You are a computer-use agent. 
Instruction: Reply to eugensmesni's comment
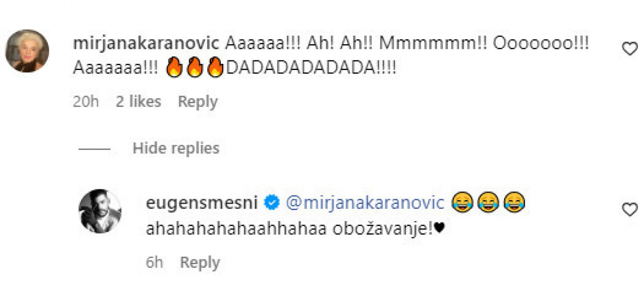point(200,262)
